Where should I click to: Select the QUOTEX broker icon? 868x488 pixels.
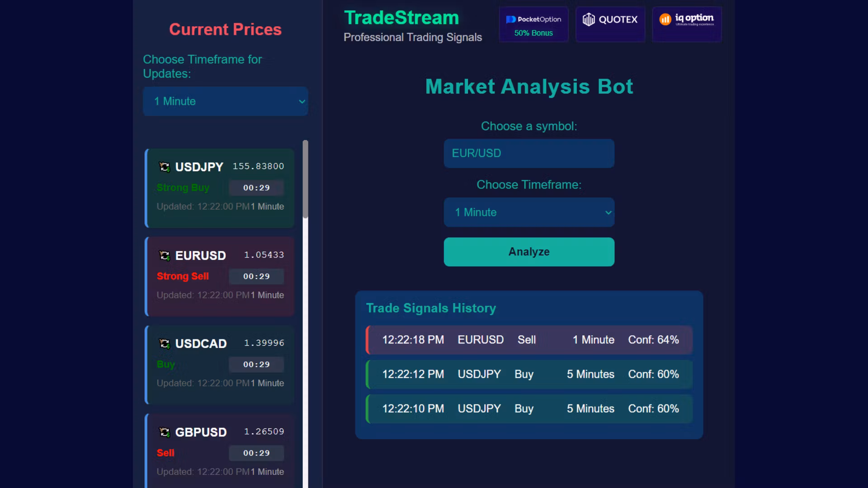tap(610, 19)
